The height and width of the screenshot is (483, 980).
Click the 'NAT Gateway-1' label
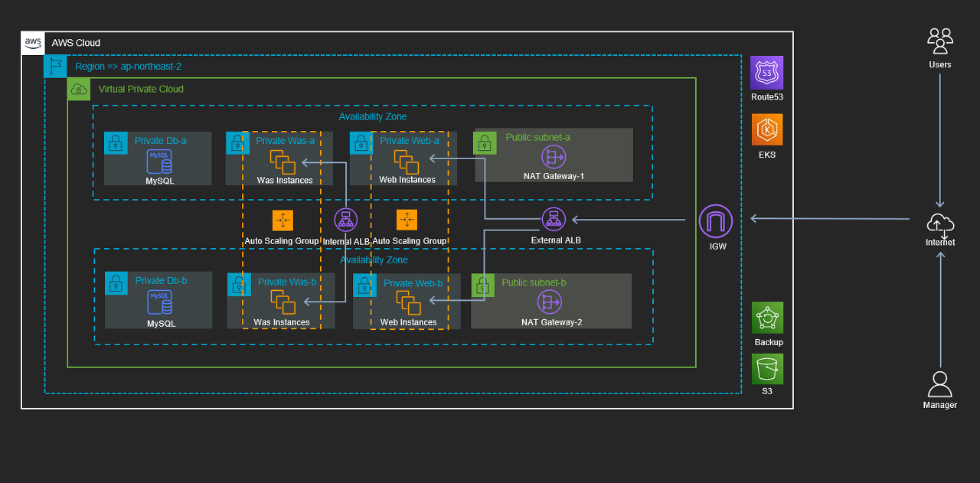(554, 177)
